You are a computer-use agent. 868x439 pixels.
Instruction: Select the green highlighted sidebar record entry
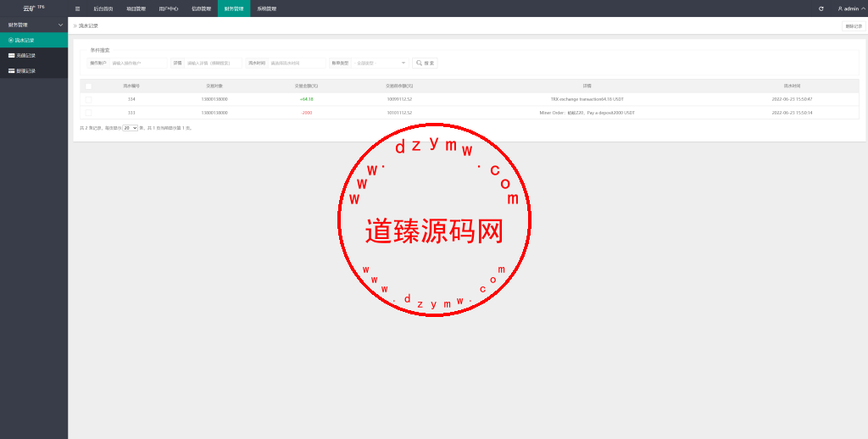click(x=34, y=41)
